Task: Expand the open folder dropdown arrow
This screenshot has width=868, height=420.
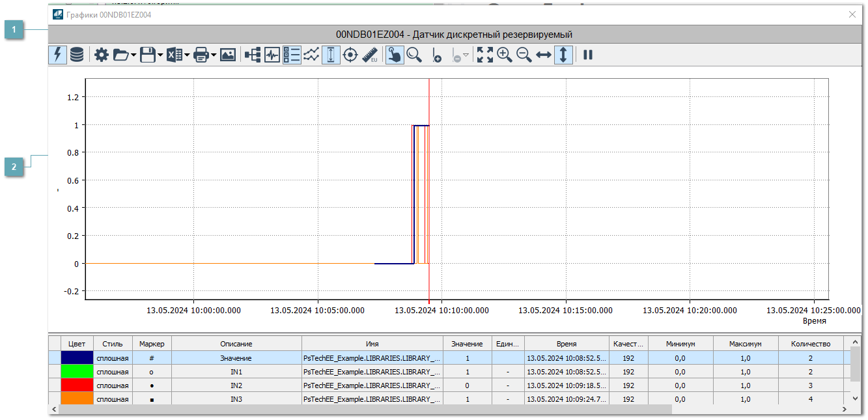Action: (133, 55)
